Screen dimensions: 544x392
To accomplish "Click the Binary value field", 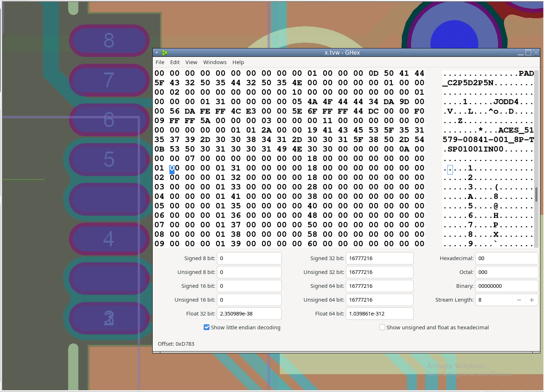I will (506, 286).
